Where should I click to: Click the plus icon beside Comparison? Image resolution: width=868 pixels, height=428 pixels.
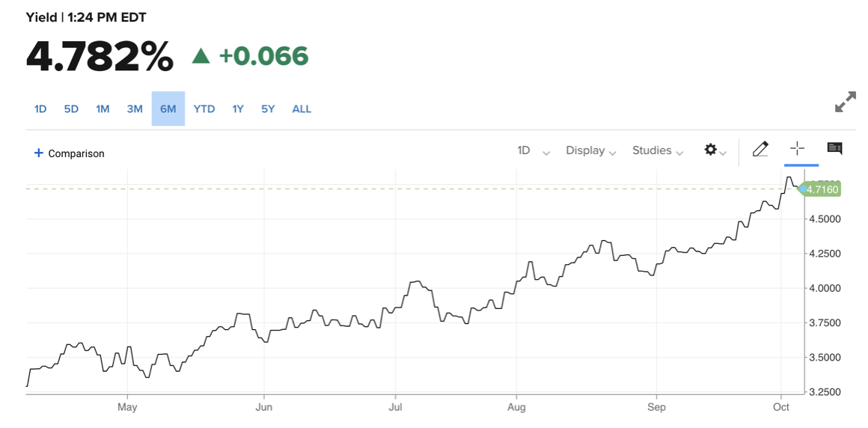[39, 153]
